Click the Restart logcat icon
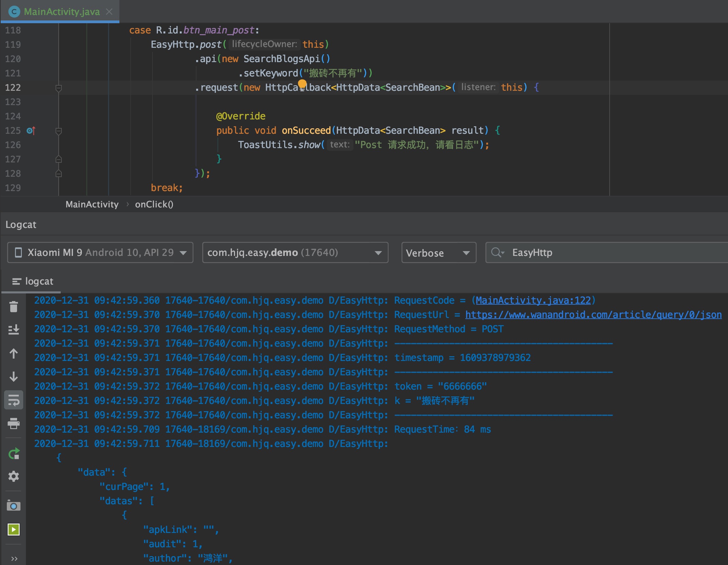Viewport: 728px width, 565px height. pyautogui.click(x=14, y=453)
